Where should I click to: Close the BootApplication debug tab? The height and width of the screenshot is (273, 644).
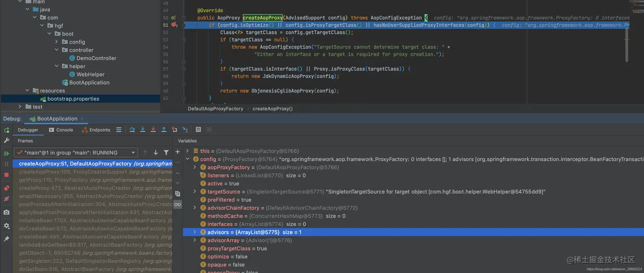[x=82, y=119]
